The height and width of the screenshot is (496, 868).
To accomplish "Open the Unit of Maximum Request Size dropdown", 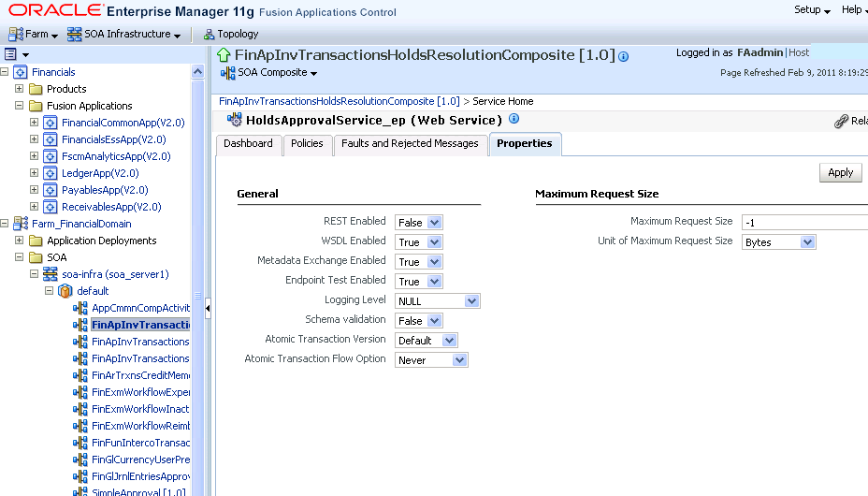I will tap(779, 242).
